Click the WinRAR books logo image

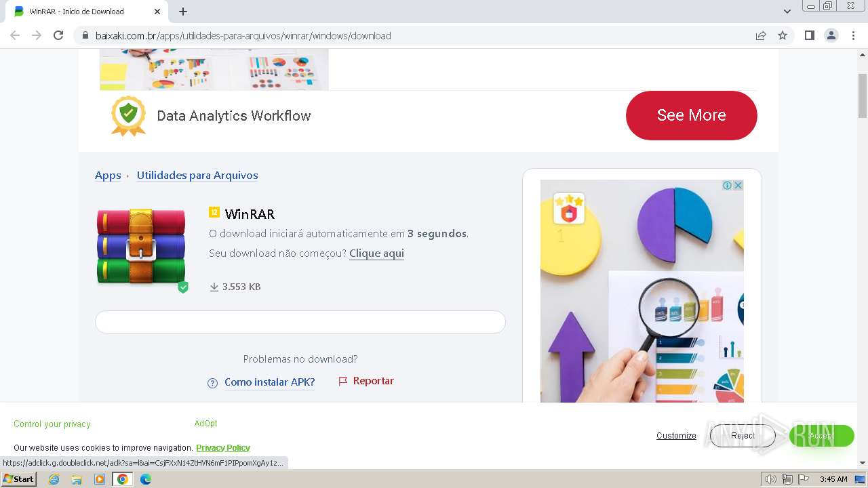[141, 247]
